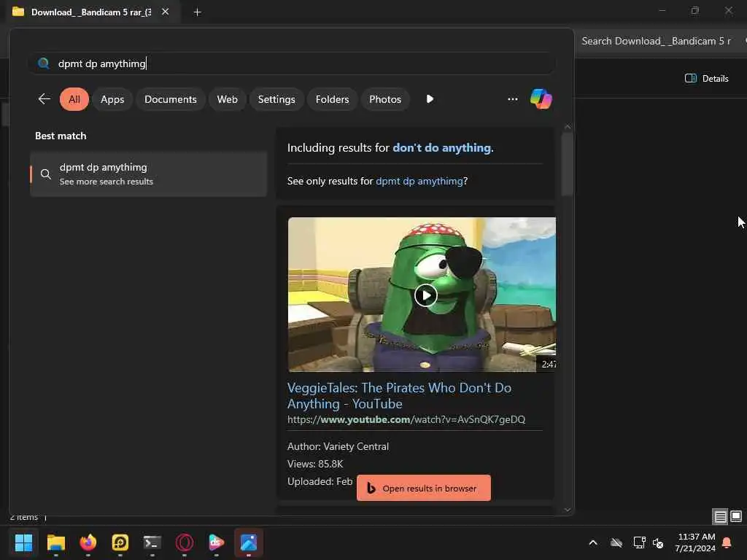This screenshot has width=747, height=560.
Task: Click the muted volume tray icon
Action: pos(658,542)
